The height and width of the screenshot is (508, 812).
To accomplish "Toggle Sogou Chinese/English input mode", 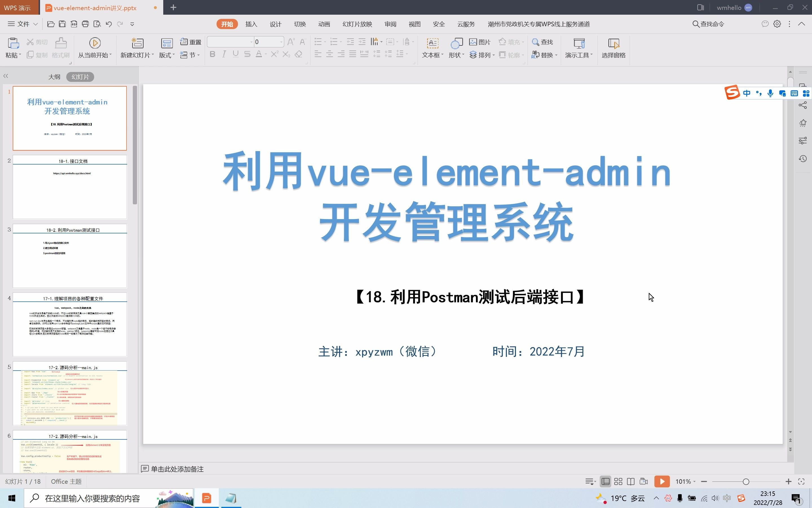I will pos(747,93).
